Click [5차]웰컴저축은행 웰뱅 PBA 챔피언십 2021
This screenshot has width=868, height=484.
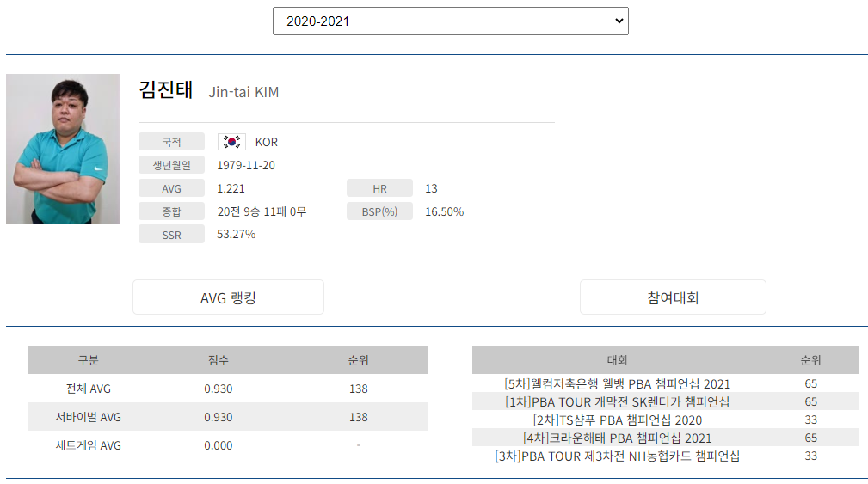[617, 384]
